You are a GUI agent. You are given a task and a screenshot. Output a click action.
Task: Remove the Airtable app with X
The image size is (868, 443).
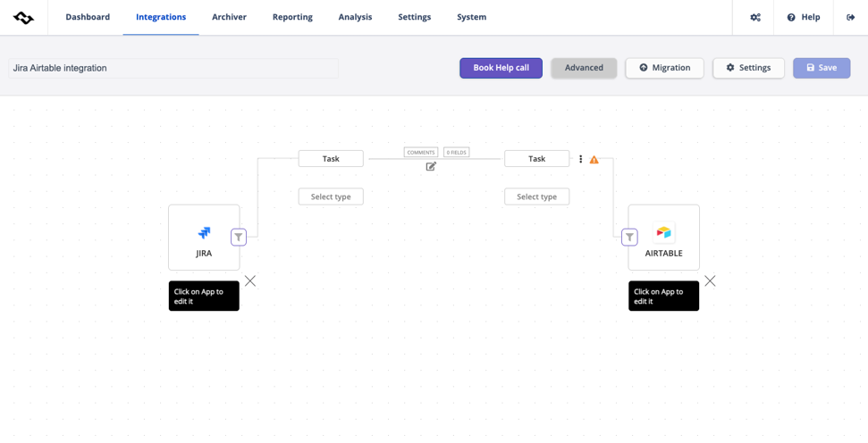(710, 280)
